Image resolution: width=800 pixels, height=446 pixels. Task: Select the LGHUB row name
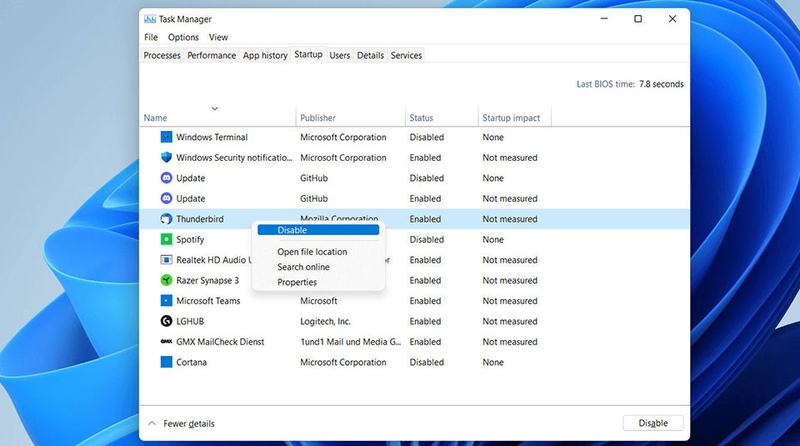[190, 321]
